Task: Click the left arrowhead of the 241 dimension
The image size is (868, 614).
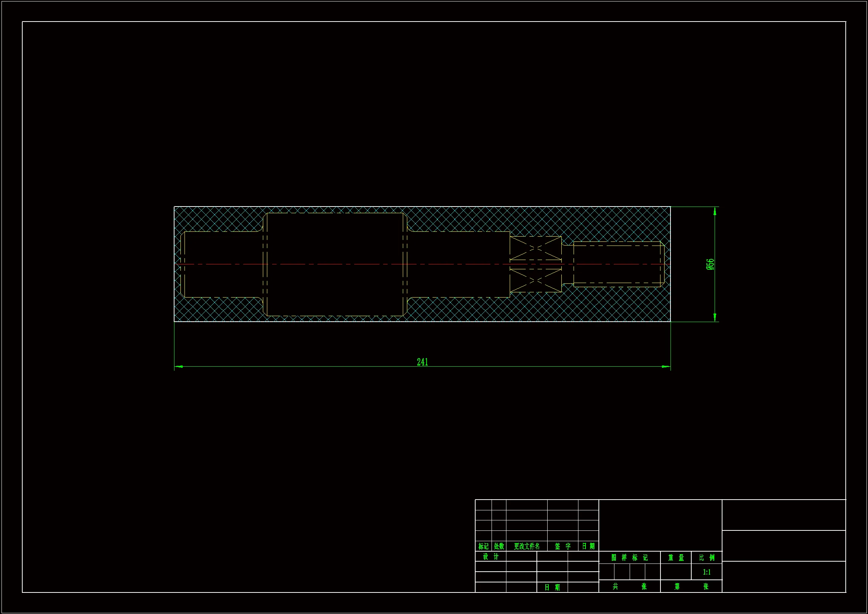Action: tap(179, 366)
